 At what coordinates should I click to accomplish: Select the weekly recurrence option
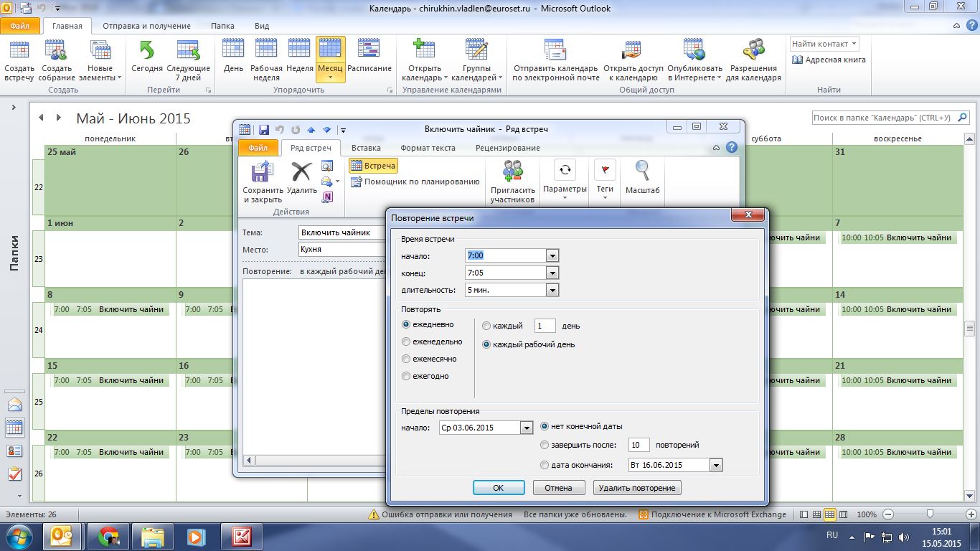point(407,342)
